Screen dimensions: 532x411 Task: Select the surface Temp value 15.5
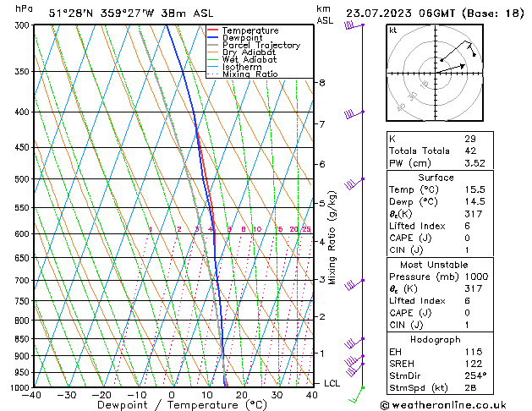474,189
